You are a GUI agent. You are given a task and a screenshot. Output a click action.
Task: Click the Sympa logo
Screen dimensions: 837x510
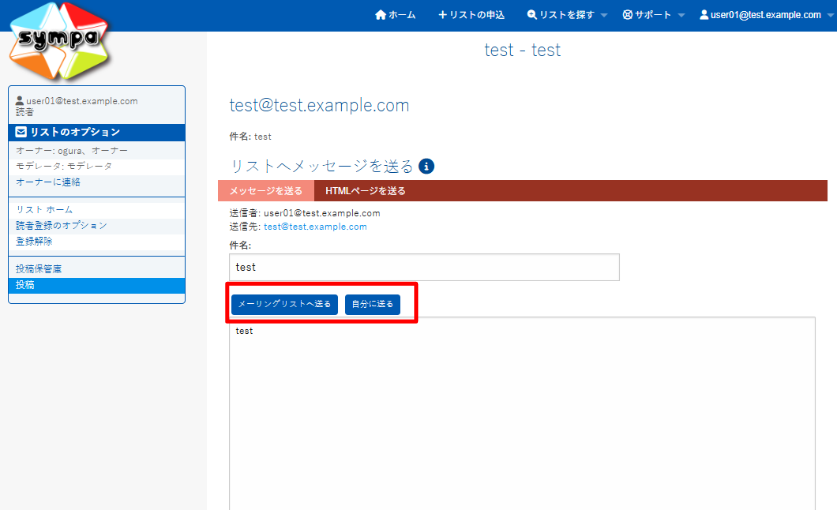tap(59, 41)
